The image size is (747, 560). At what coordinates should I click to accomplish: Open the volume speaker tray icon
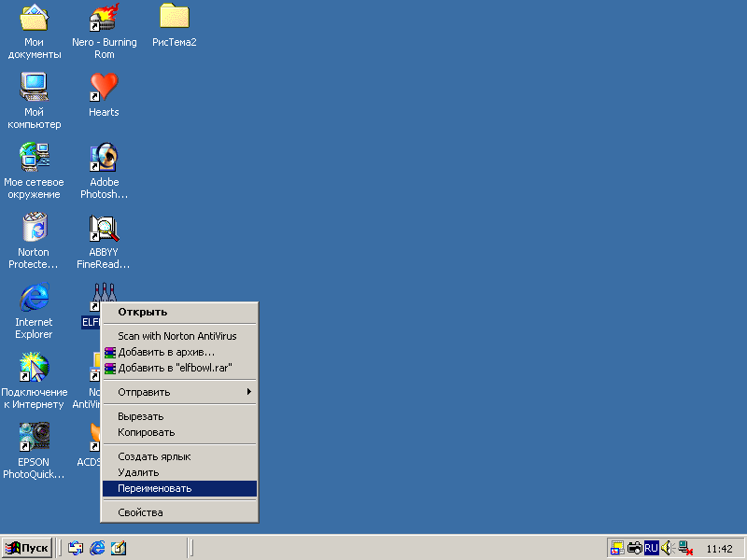tap(668, 548)
